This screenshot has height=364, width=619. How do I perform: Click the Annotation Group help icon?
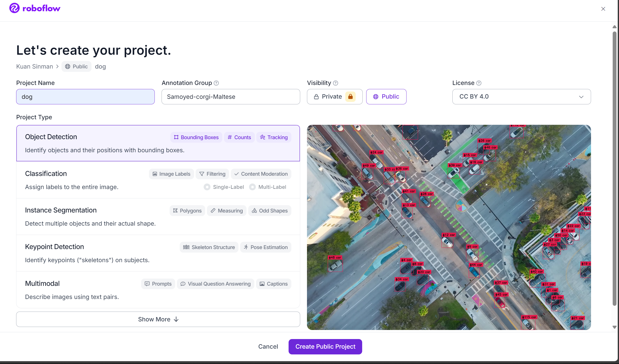click(x=216, y=83)
